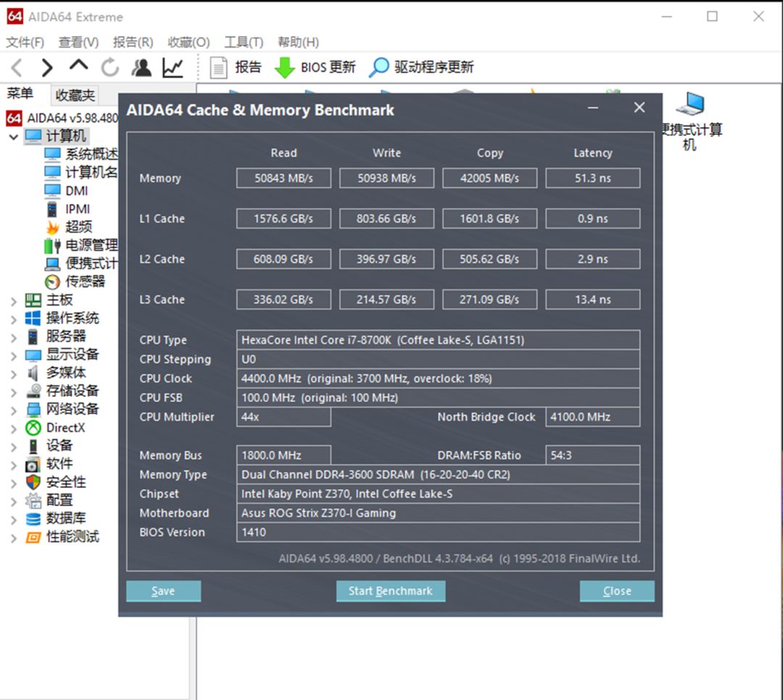Click the BIOS 更新 green arrow button

[315, 67]
